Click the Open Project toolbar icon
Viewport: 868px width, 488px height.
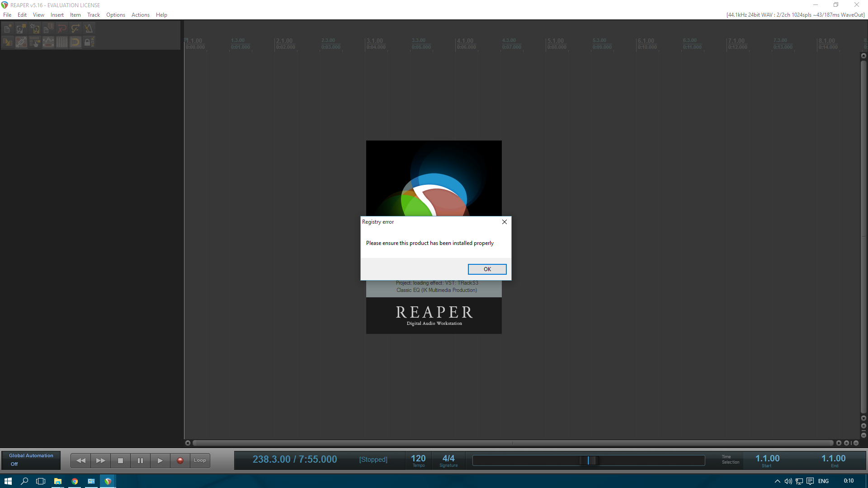point(21,29)
